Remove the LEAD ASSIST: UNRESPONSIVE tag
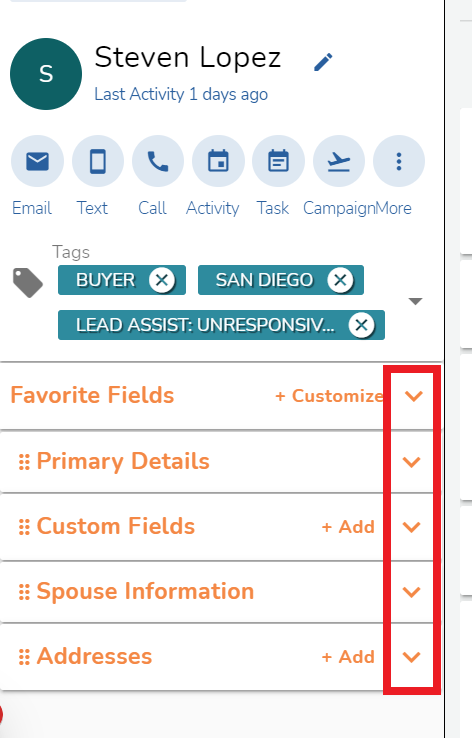This screenshot has width=472, height=738. (x=361, y=325)
